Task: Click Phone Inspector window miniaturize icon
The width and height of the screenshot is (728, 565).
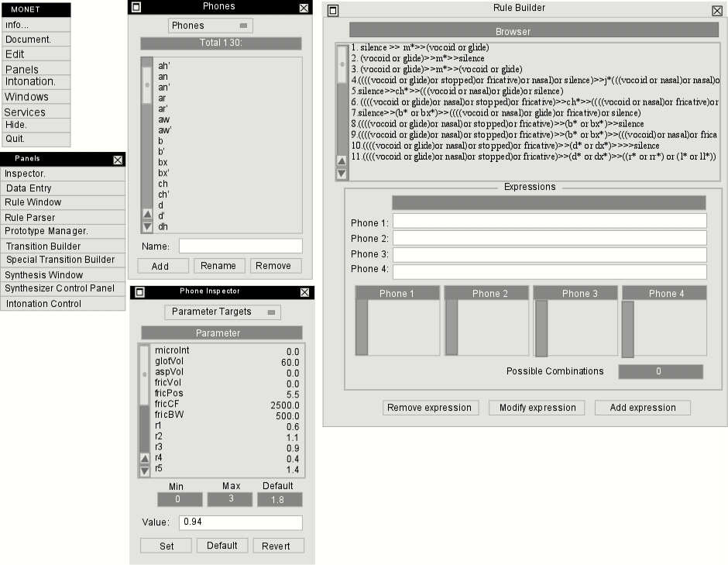Action: click(139, 291)
